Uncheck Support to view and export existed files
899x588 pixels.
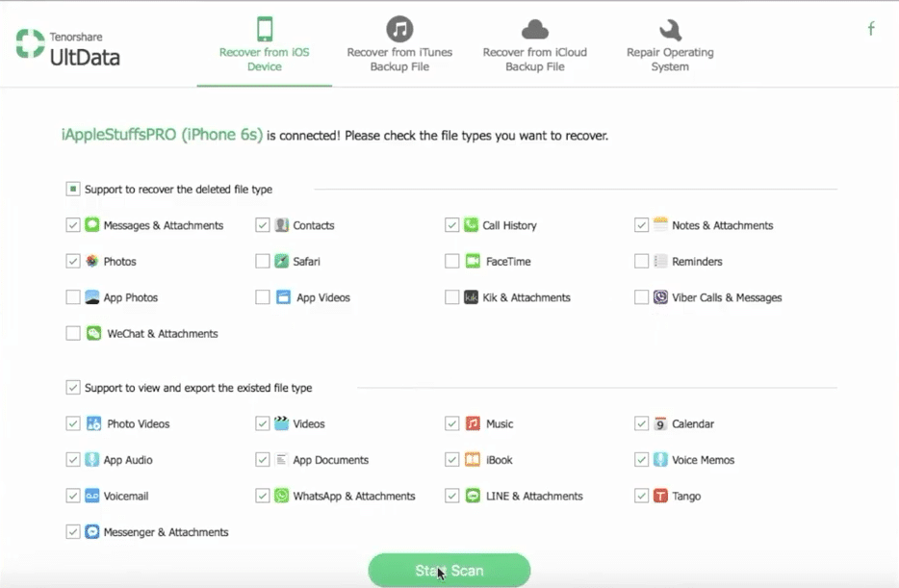[73, 388]
